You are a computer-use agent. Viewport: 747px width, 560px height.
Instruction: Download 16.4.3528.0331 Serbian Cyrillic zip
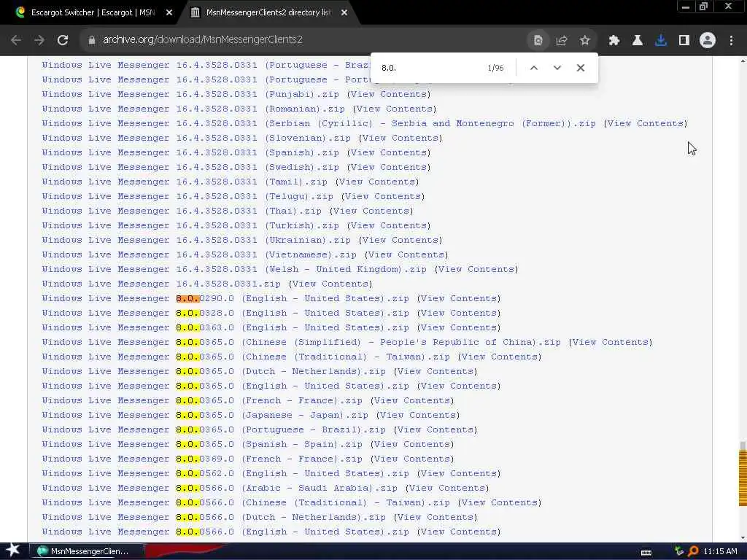319,123
